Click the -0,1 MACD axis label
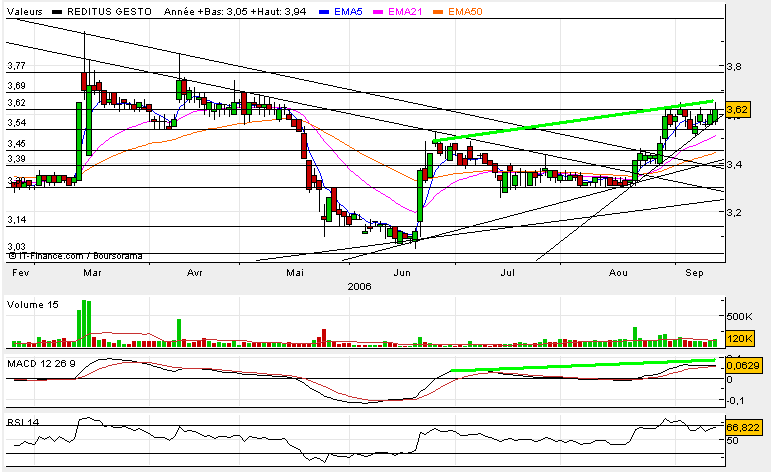 [736, 401]
